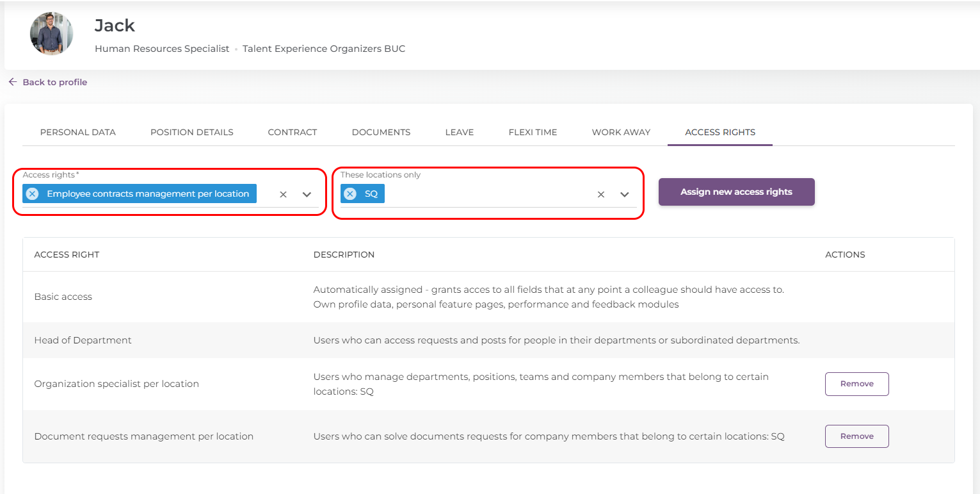Expand the Access rights dropdown
This screenshot has width=980, height=494.
coord(307,194)
